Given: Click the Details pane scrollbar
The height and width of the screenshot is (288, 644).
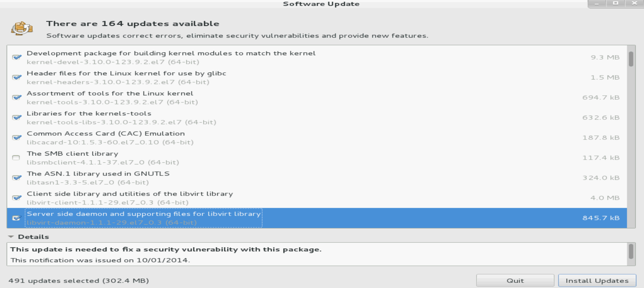Looking at the screenshot, I should pos(631,252).
